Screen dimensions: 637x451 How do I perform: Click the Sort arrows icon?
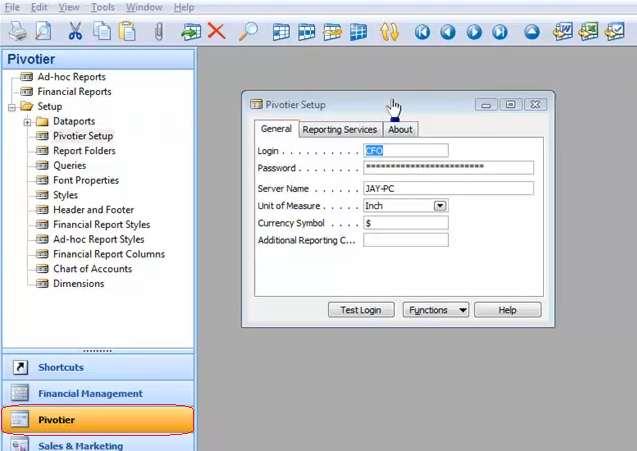pos(389,32)
